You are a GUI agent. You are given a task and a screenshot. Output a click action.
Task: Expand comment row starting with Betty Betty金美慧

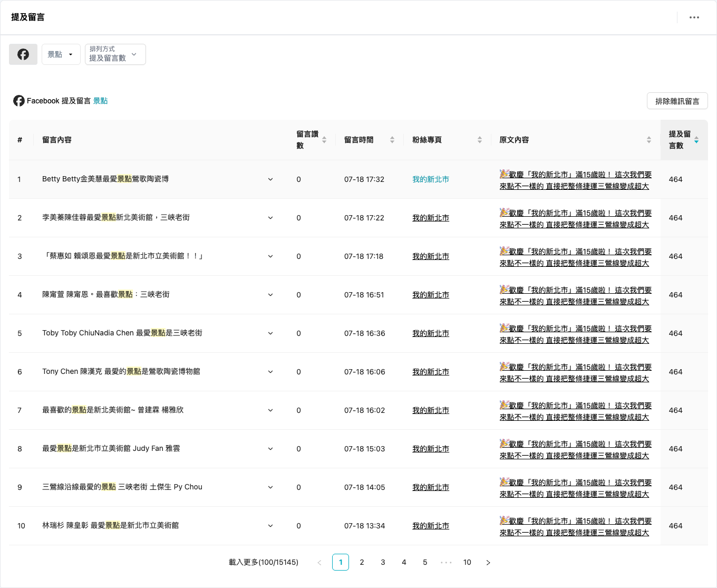tap(270, 179)
